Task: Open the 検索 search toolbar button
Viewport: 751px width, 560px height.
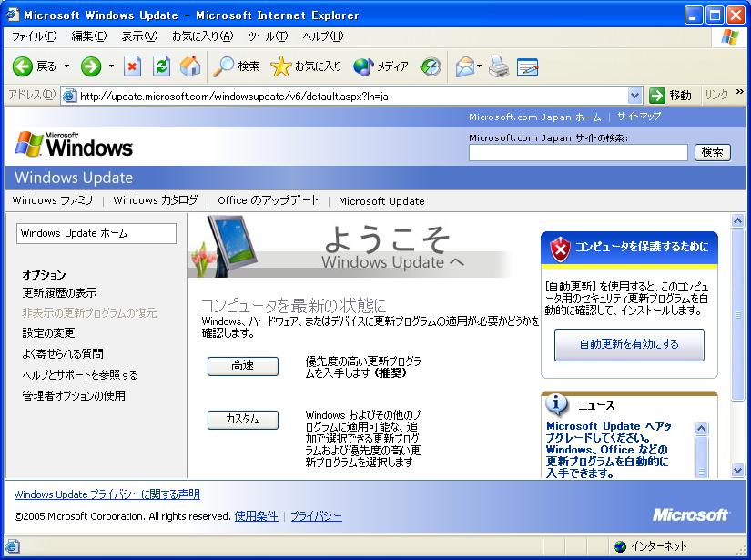Action: (x=237, y=66)
